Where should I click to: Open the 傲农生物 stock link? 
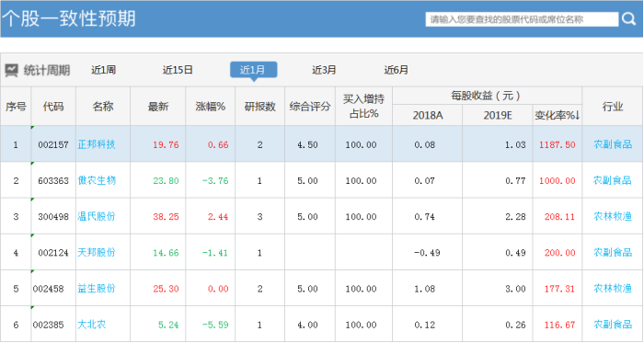[x=97, y=180]
